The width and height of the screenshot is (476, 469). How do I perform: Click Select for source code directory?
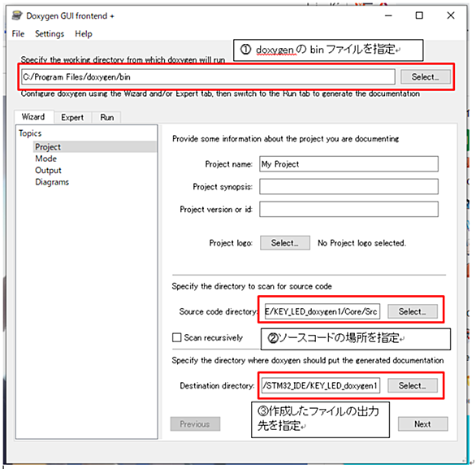coord(413,311)
